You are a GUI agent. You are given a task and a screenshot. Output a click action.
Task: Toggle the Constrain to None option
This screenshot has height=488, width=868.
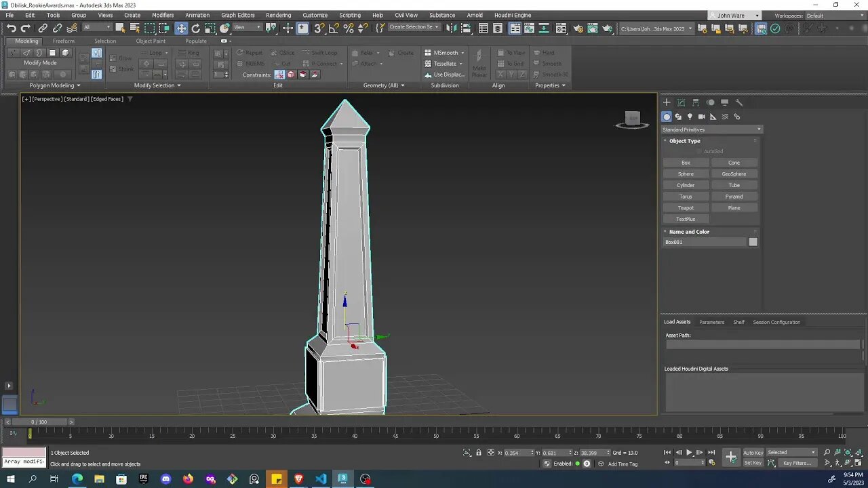click(279, 75)
